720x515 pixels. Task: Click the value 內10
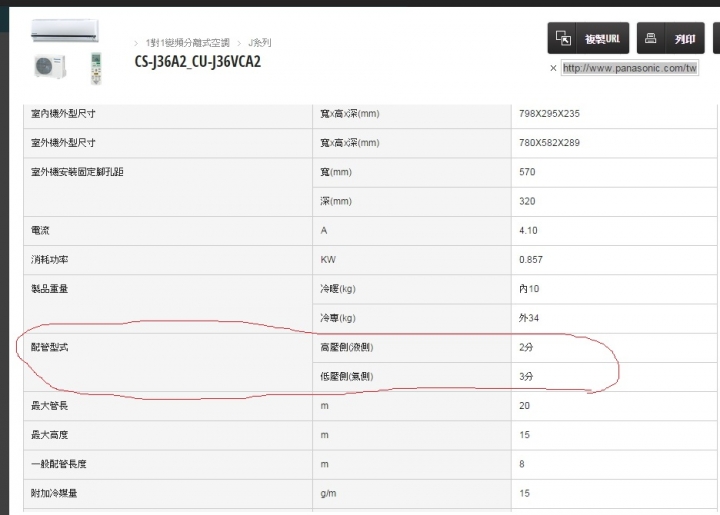[529, 289]
